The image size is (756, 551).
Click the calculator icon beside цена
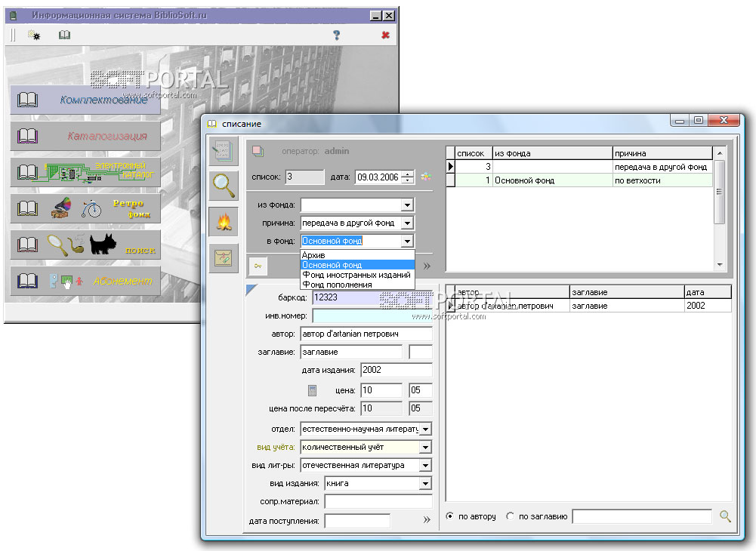pyautogui.click(x=312, y=390)
